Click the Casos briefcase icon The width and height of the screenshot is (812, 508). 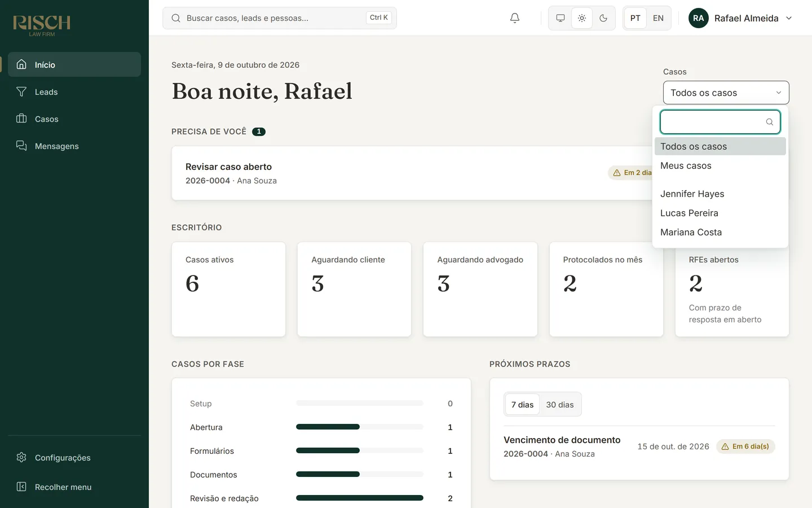coord(21,119)
